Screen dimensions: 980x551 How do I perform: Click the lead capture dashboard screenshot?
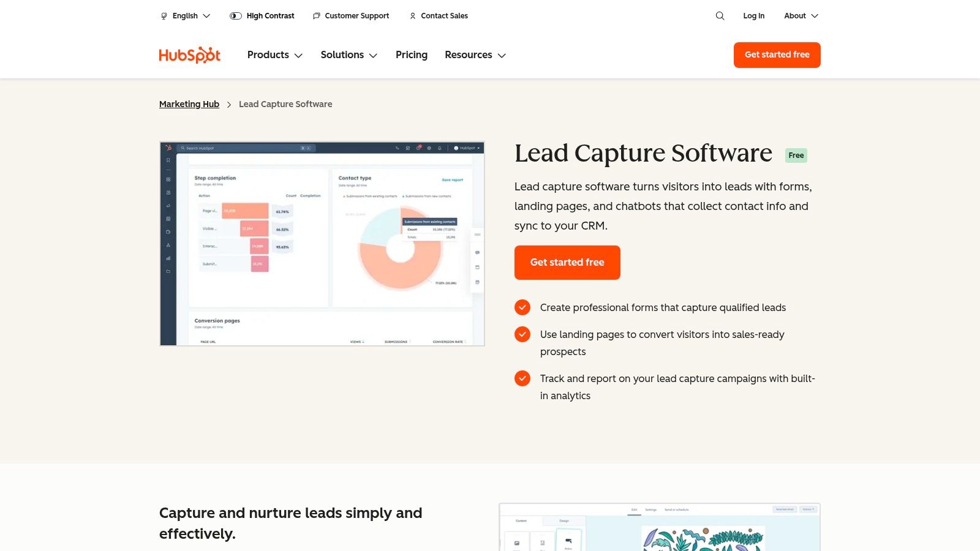click(x=322, y=243)
